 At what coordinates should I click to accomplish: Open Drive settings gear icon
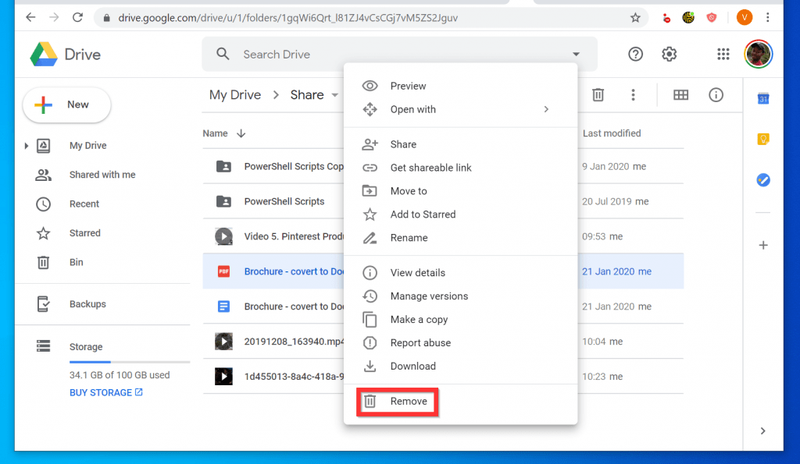coord(669,54)
